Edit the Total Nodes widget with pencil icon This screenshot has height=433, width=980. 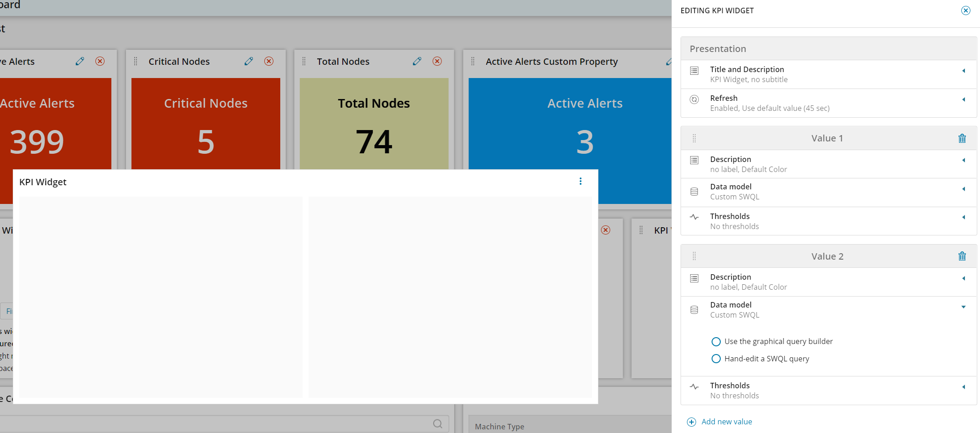[x=417, y=61]
